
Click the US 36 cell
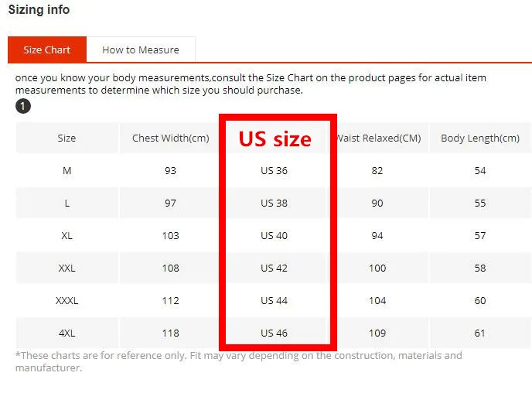(275, 170)
